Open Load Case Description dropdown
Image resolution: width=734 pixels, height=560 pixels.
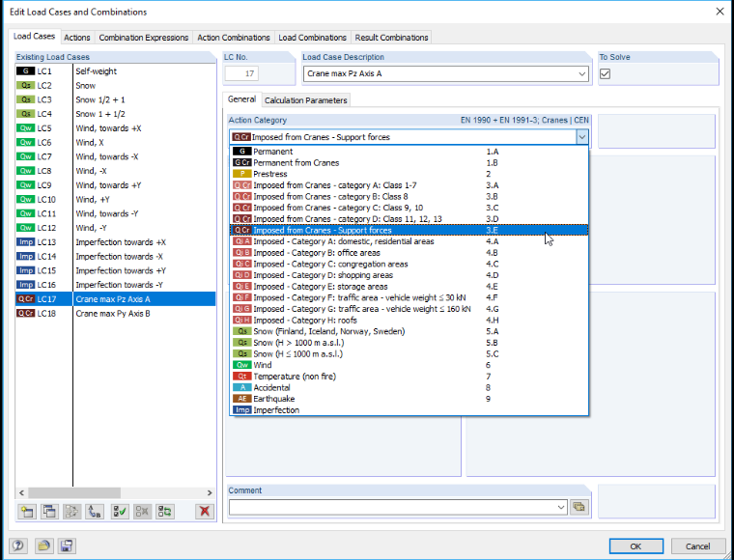click(581, 74)
